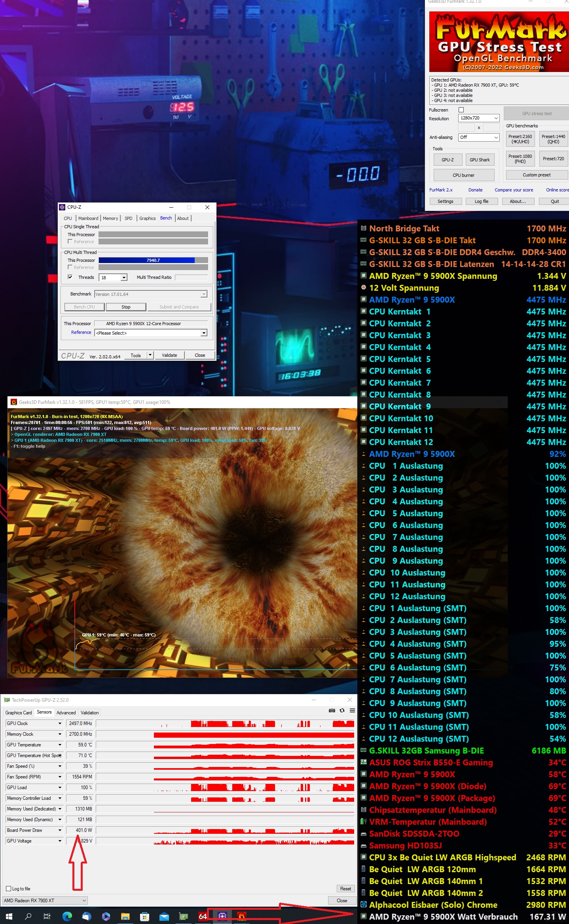Image resolution: width=569 pixels, height=924 pixels.
Task: Click the SanDisk SDSSDA drive icon
Action: pyautogui.click(x=364, y=834)
